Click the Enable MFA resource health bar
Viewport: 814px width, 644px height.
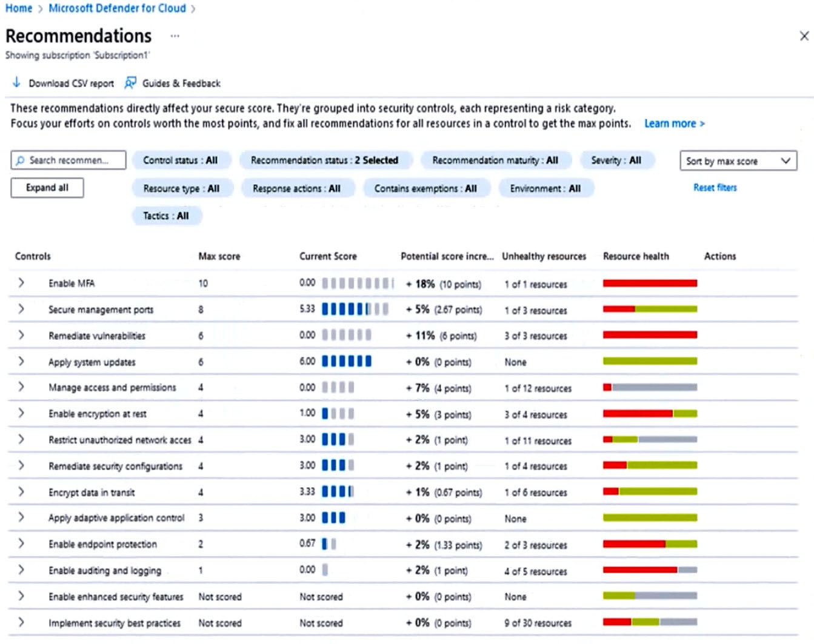(x=649, y=283)
